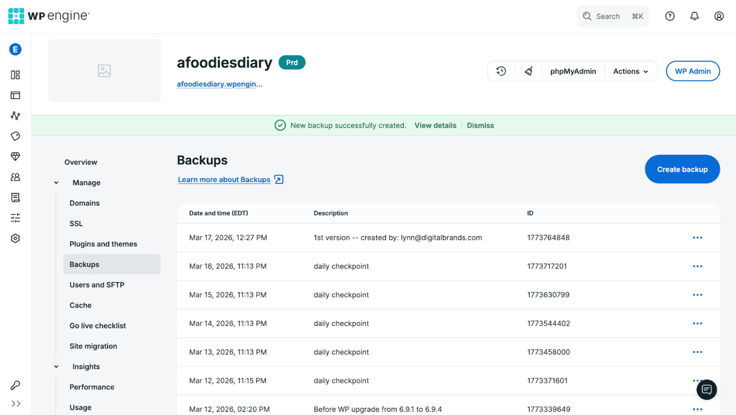Click 'Mar 17, 2026, 12:27 PM' date cell
Screen dimensions: 736x415
(228, 238)
